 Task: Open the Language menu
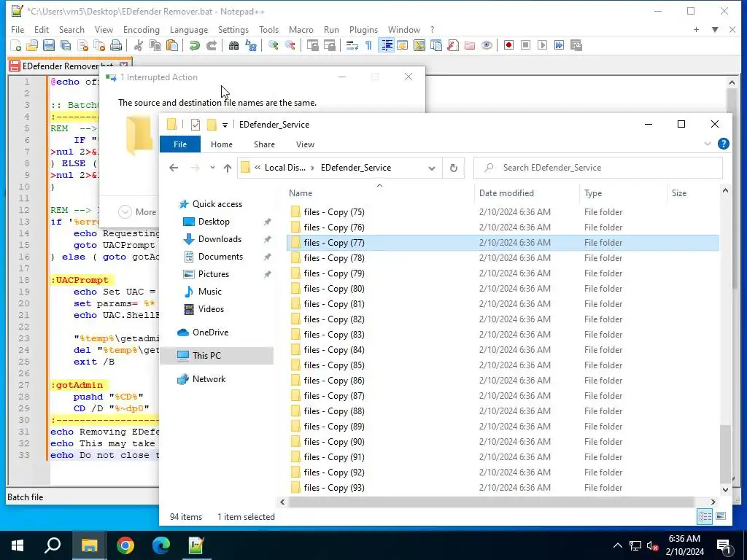point(189,29)
